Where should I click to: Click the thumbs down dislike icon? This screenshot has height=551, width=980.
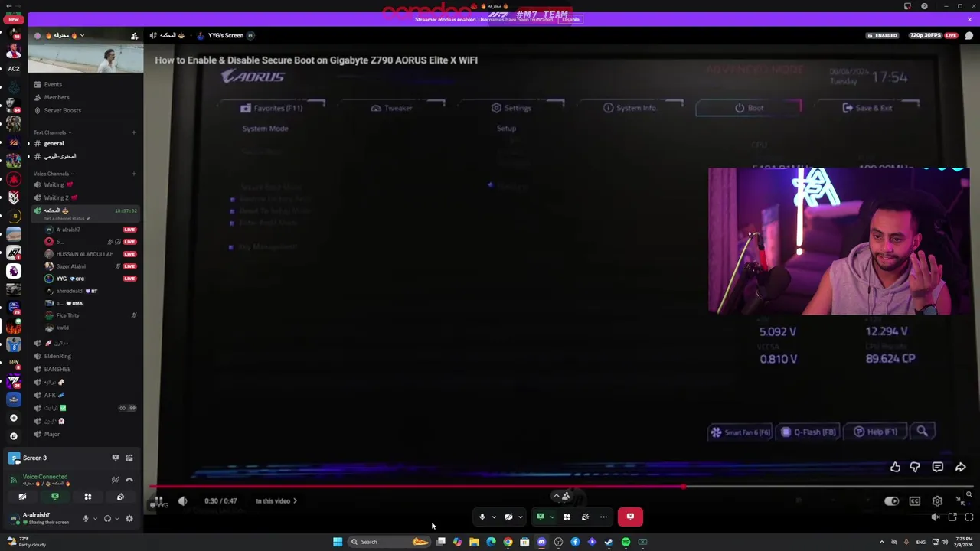pos(915,467)
